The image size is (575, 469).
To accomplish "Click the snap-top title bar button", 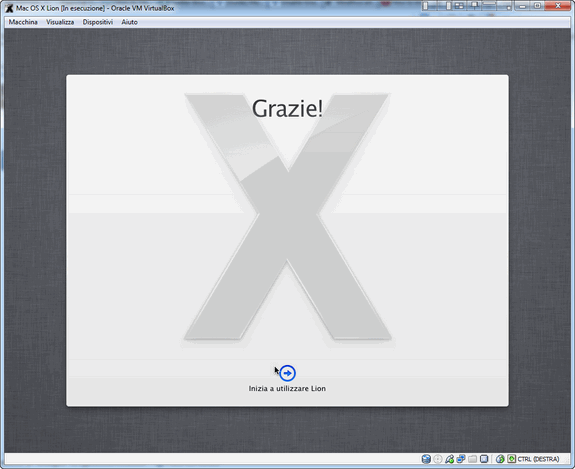I will (489, 6).
